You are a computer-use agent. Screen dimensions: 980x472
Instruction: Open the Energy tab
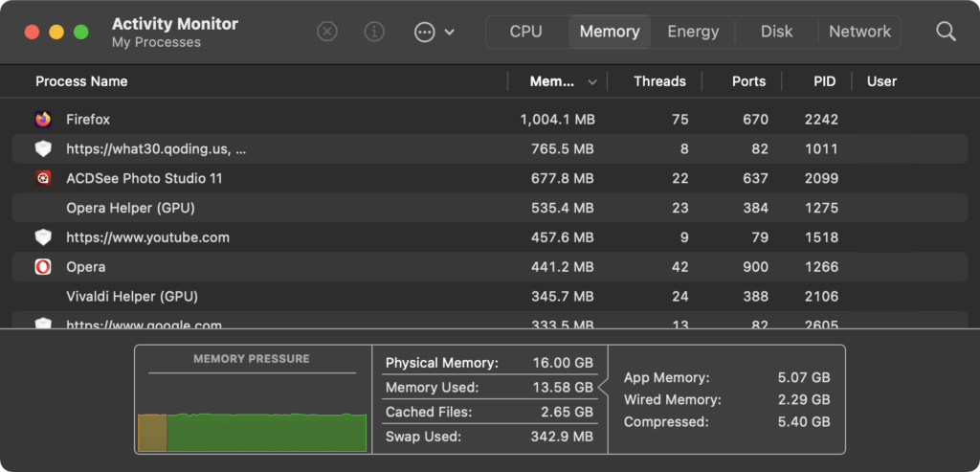[693, 32]
